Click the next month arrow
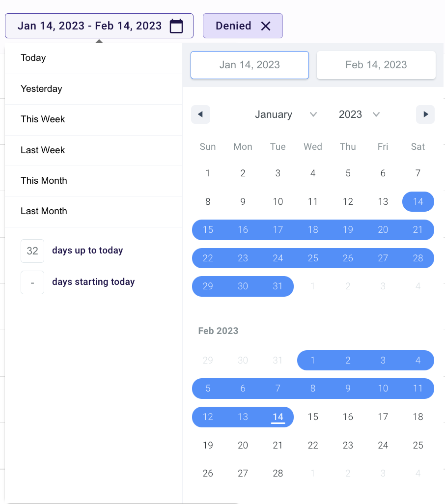The image size is (445, 504). click(425, 114)
